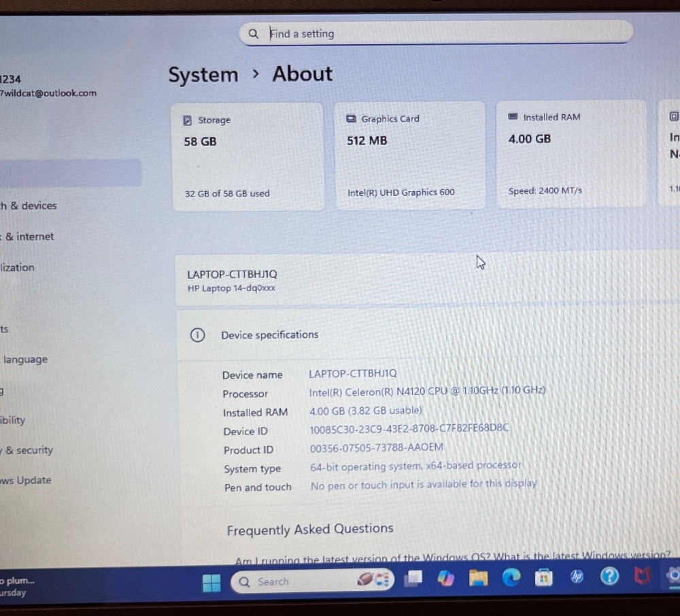Open the HP app in the taskbar

(x=577, y=577)
